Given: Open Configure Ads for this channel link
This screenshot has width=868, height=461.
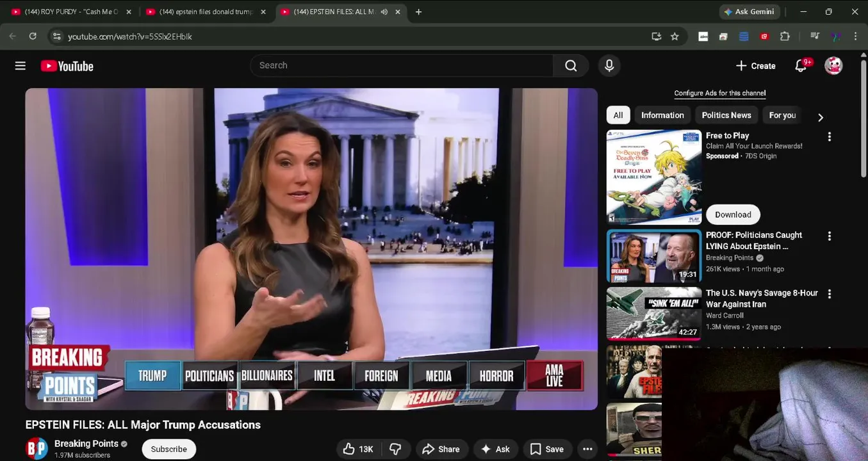Looking at the screenshot, I should (x=719, y=93).
